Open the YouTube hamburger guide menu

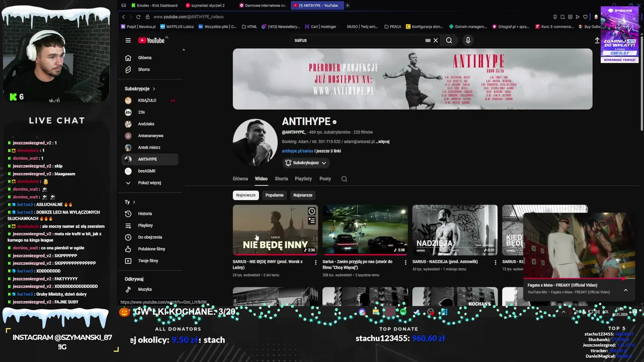point(128,40)
